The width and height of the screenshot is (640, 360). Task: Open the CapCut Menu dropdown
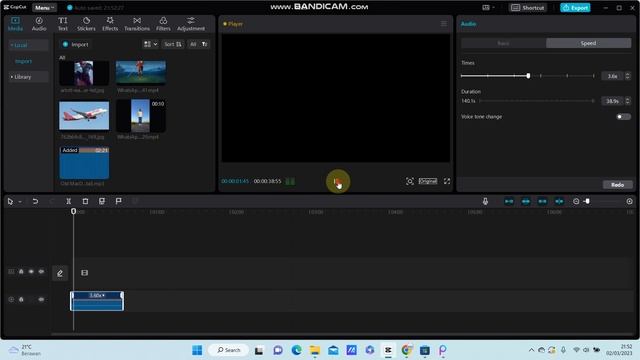44,8
